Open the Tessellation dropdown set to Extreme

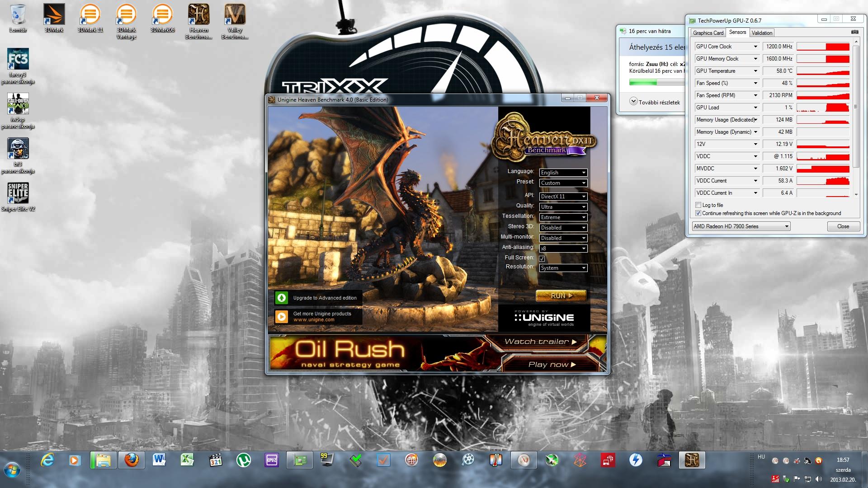563,217
